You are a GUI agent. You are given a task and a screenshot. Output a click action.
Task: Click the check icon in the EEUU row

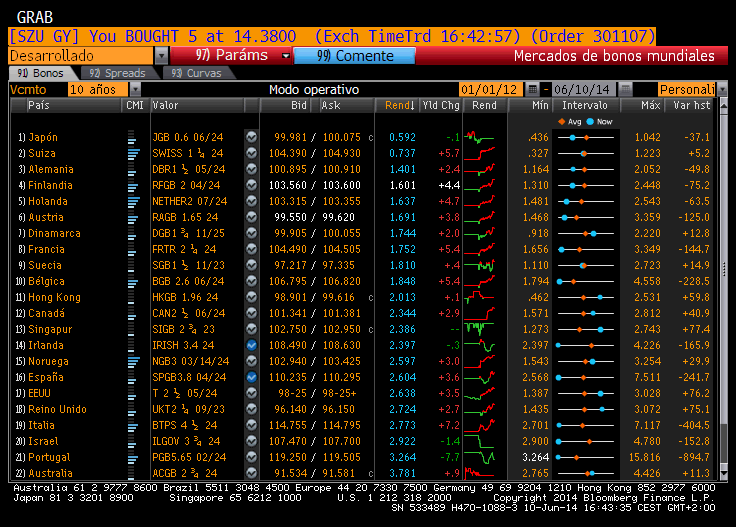click(252, 393)
